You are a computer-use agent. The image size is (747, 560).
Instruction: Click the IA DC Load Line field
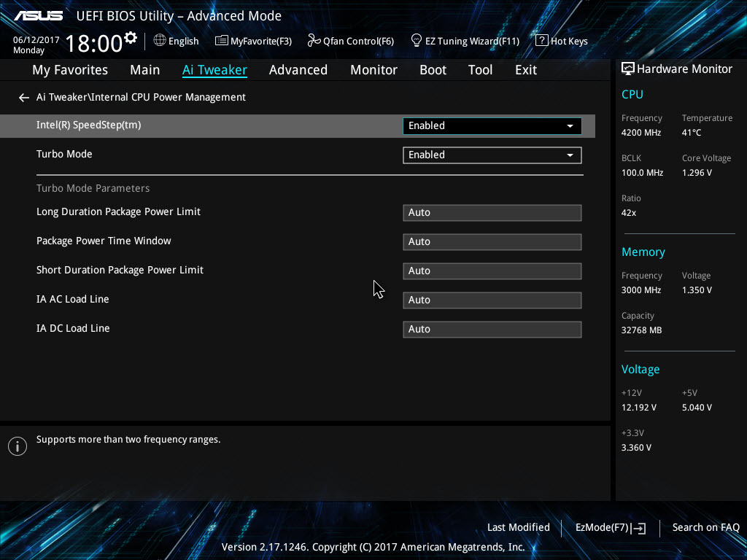click(x=492, y=330)
